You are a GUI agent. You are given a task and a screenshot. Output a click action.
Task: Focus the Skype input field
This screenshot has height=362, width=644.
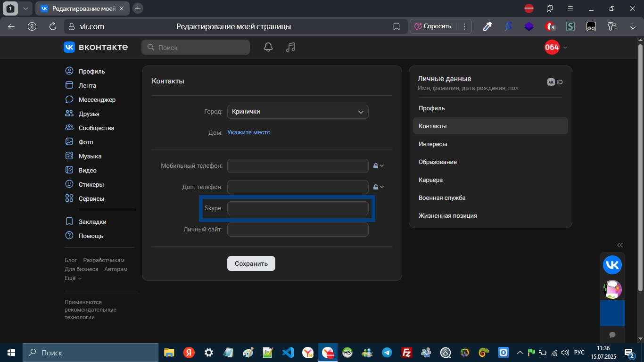pos(298,208)
